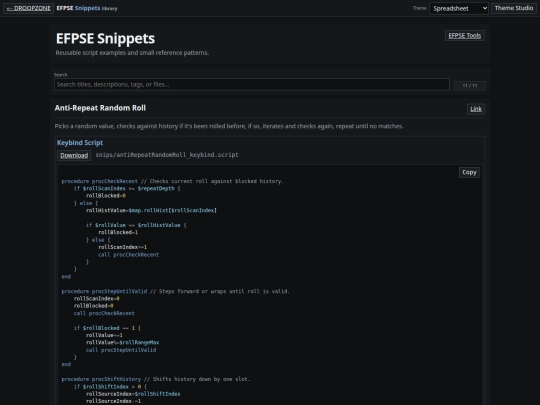Click the 'if $rollScanIndex >= $repeatDepth' code line

point(127,188)
